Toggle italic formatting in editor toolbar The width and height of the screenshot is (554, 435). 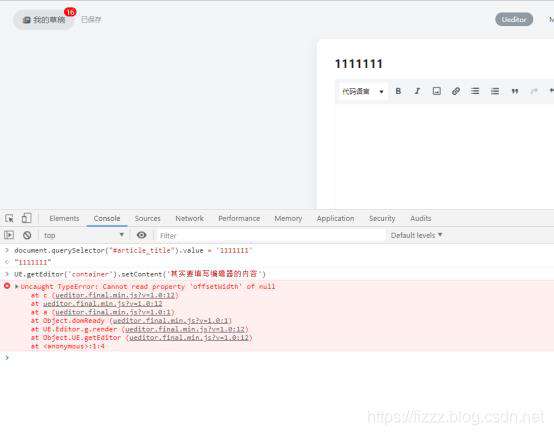click(417, 91)
